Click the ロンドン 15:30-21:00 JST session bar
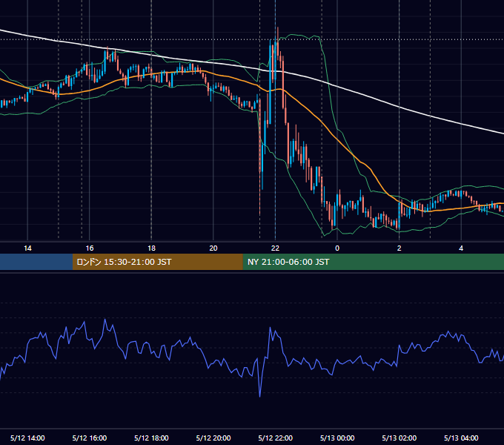Image resolution: width=504 pixels, height=445 pixels. pos(157,262)
